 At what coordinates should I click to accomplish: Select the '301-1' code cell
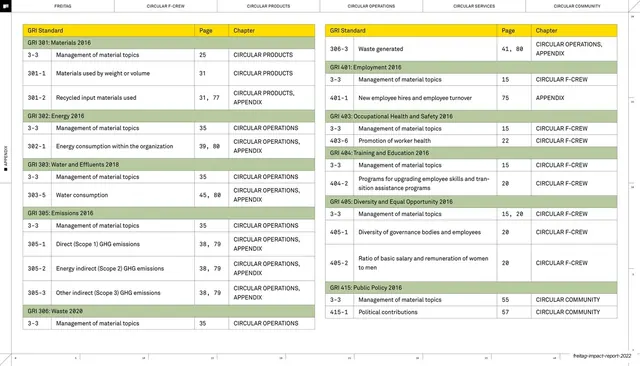click(x=37, y=73)
